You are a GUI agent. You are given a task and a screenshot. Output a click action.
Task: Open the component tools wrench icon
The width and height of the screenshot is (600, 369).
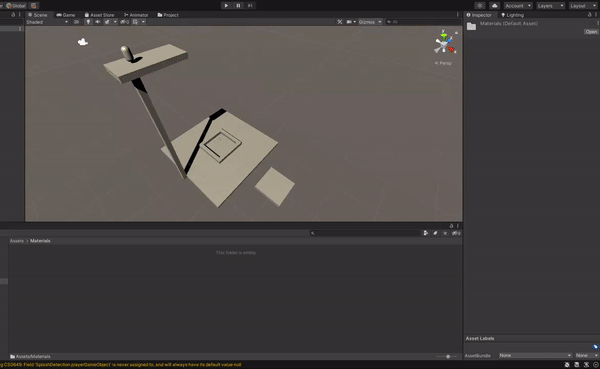(x=339, y=22)
